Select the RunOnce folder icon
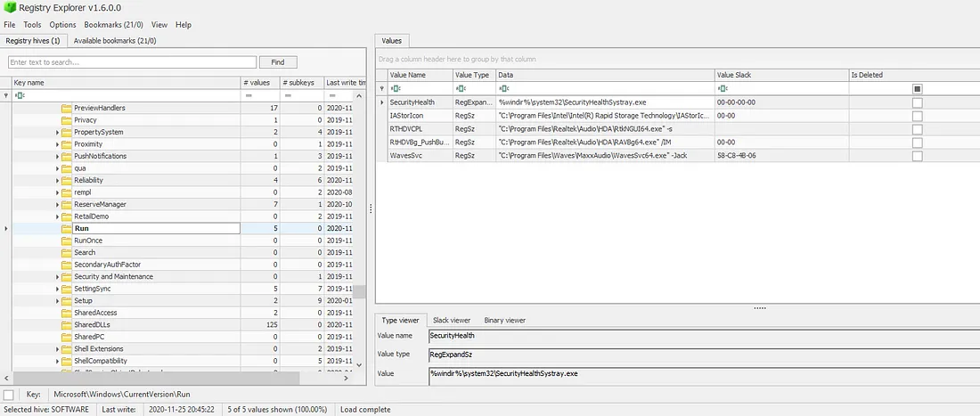 point(67,241)
